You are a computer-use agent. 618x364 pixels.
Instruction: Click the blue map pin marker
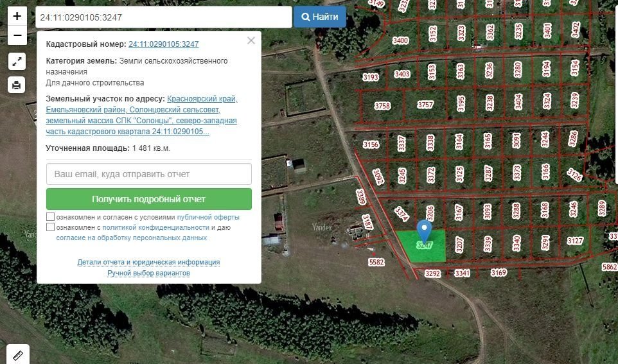[423, 230]
